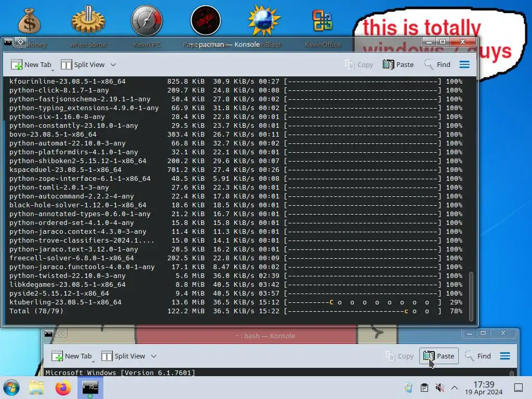Expand Split View dropdown arrow in pacman Konsole
The height and width of the screenshot is (399, 532).
113,64
